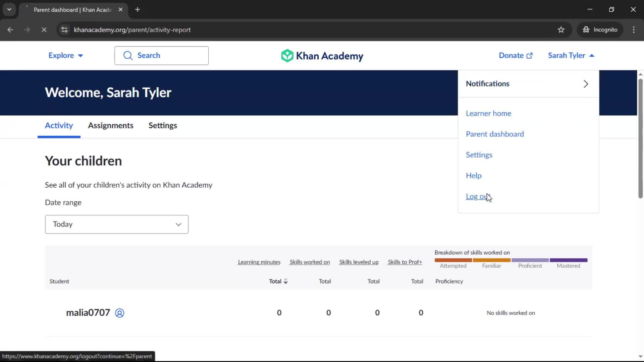Sort by Learning minutes Total arrows

(286, 282)
